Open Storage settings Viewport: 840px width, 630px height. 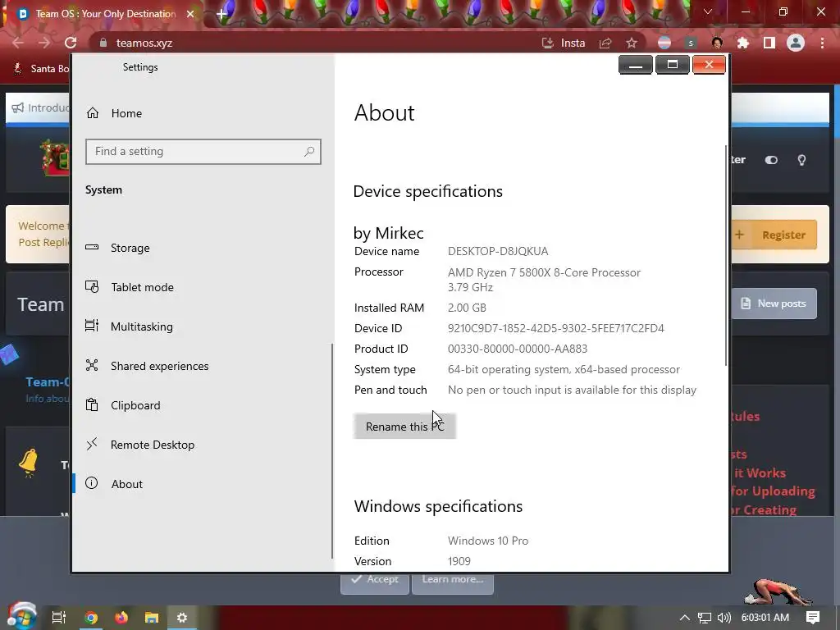118,248
